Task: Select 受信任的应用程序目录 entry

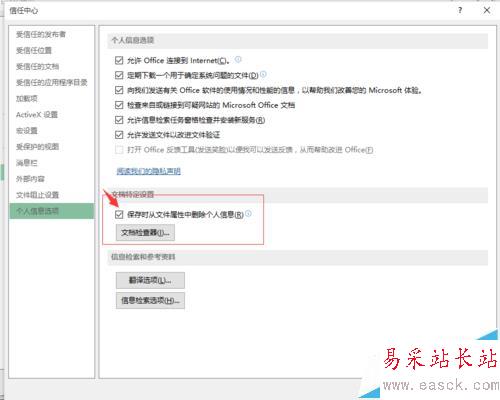Action: (52, 82)
